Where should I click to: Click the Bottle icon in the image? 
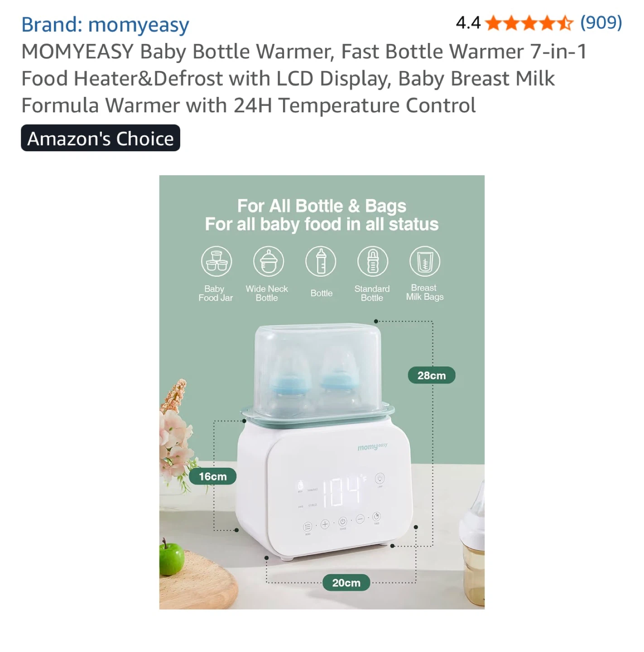coord(321,261)
